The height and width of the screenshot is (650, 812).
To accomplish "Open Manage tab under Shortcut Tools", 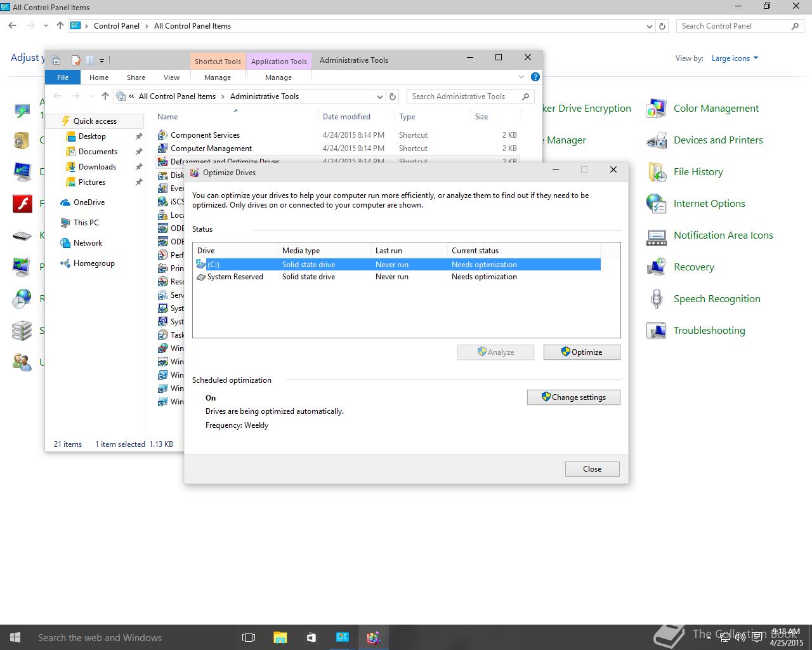I will tap(218, 77).
